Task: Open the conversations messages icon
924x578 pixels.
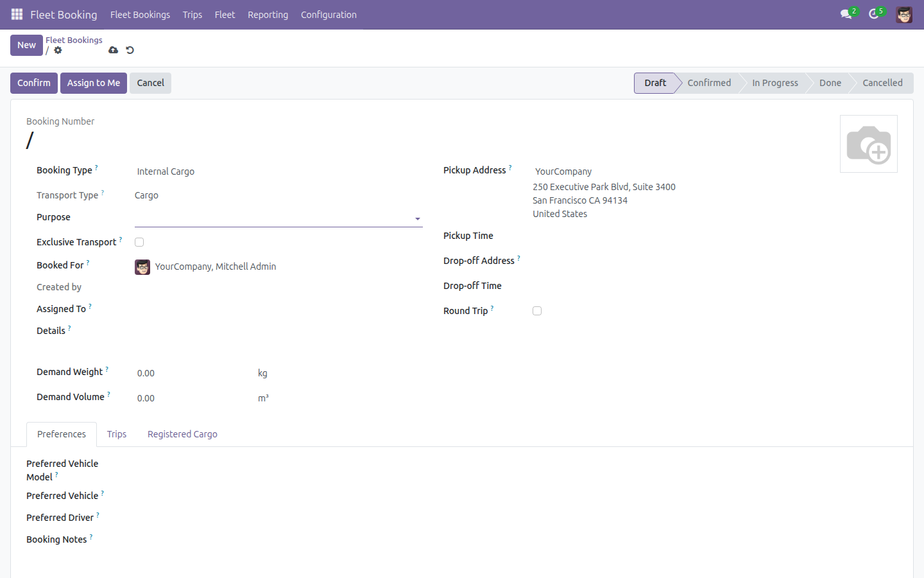Action: click(x=847, y=14)
